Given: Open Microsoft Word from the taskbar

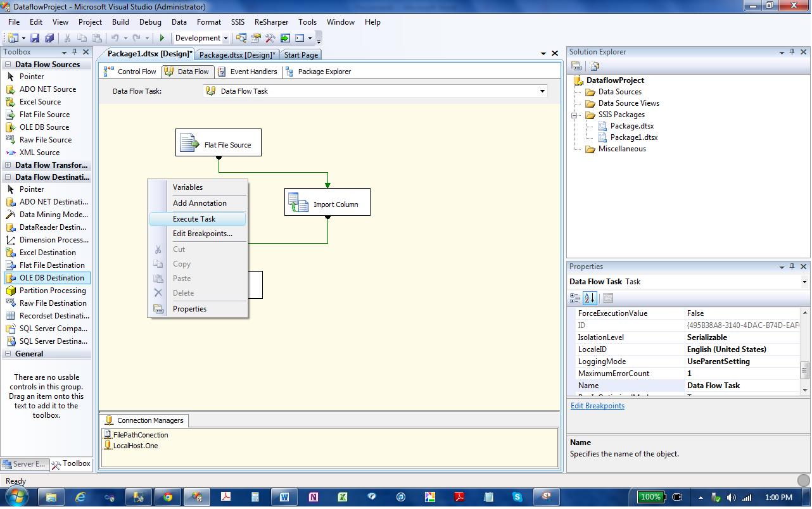Looking at the screenshot, I should pos(284,497).
